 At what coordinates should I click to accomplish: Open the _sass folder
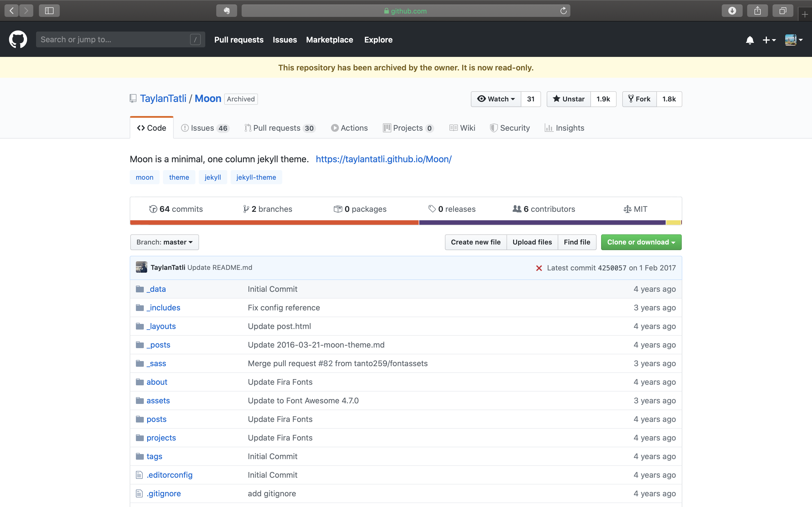coord(156,363)
